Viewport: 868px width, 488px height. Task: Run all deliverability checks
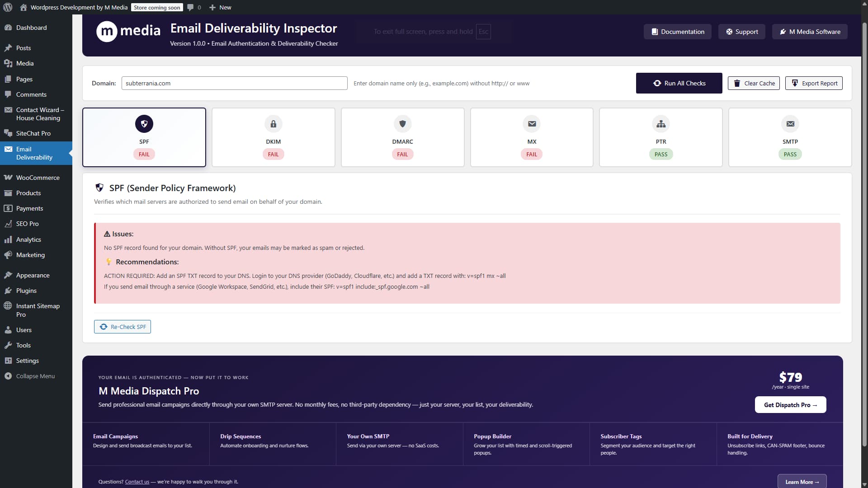coord(679,83)
